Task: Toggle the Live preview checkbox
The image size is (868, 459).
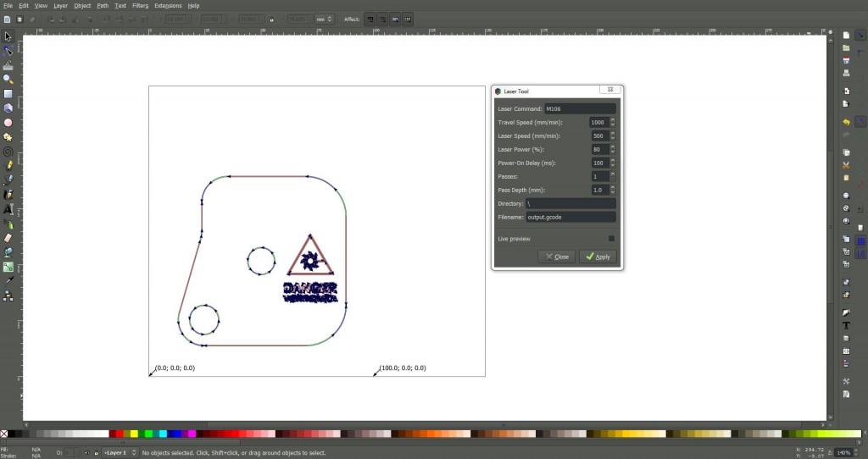Action: 611,238
